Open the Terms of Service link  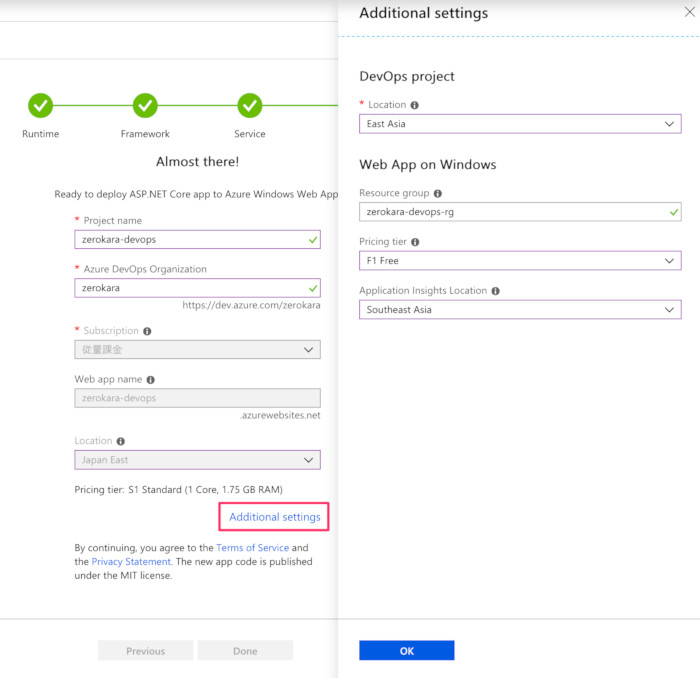[x=253, y=548]
